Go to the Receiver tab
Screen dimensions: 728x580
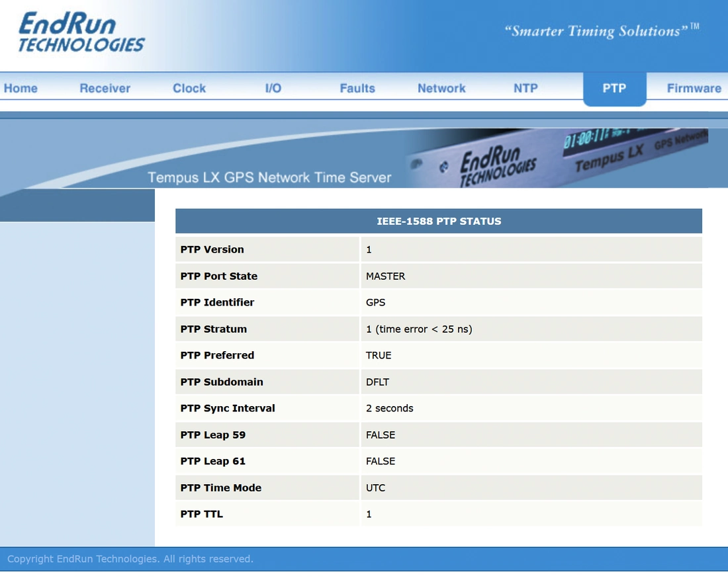point(105,88)
